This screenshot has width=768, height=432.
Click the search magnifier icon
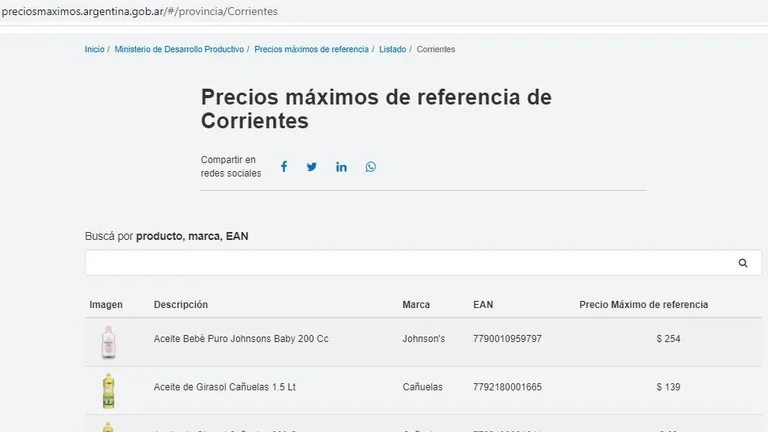tap(743, 263)
